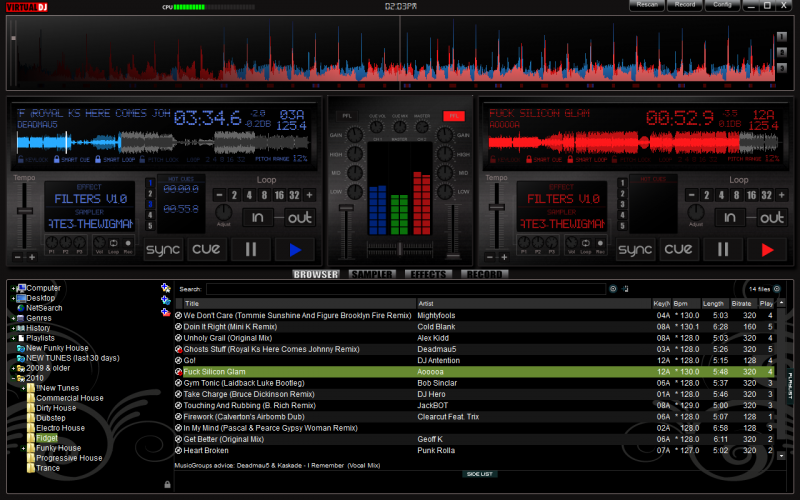Disable the red right channel PFL

[x=454, y=116]
